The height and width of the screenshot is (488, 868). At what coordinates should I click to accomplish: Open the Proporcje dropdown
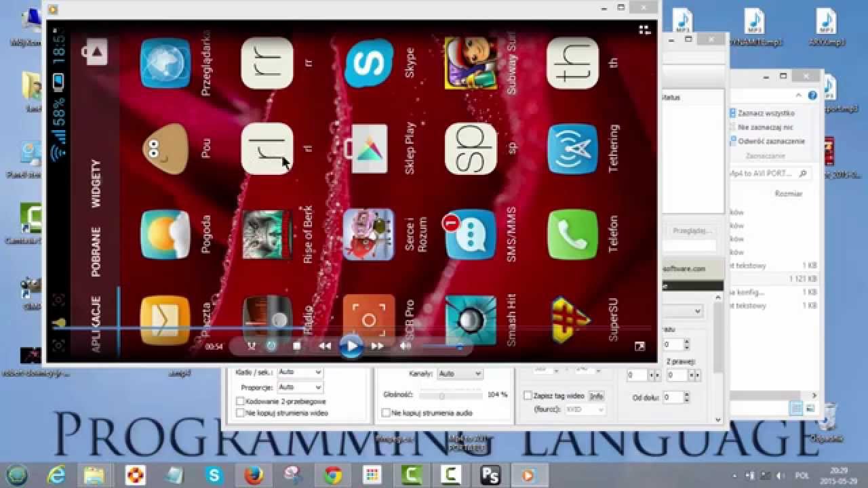[300, 387]
